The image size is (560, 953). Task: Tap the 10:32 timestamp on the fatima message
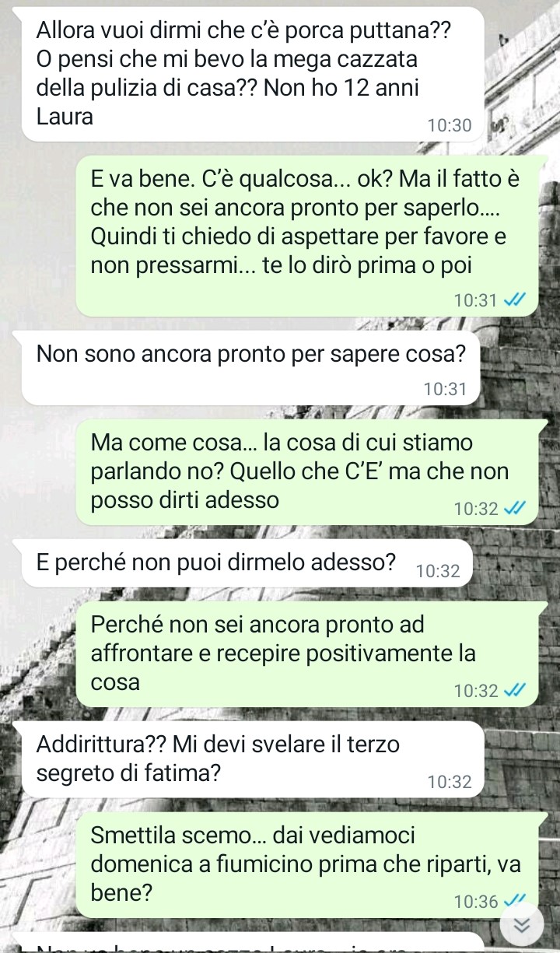(450, 782)
